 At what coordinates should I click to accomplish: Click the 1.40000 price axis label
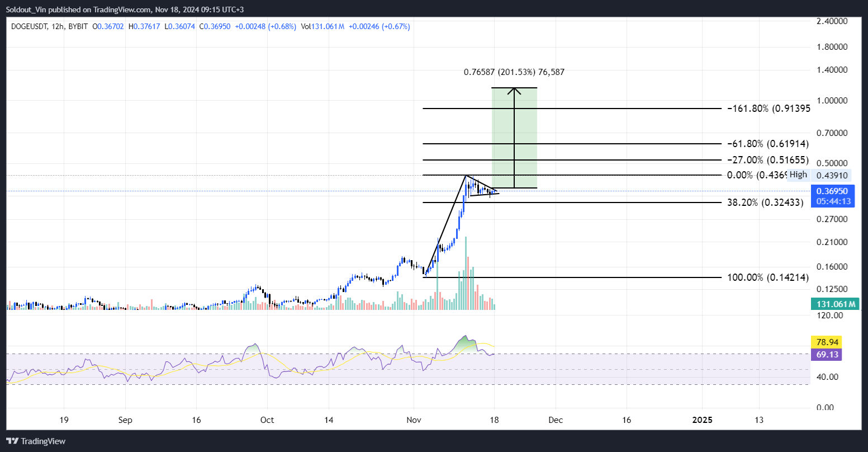click(833, 70)
